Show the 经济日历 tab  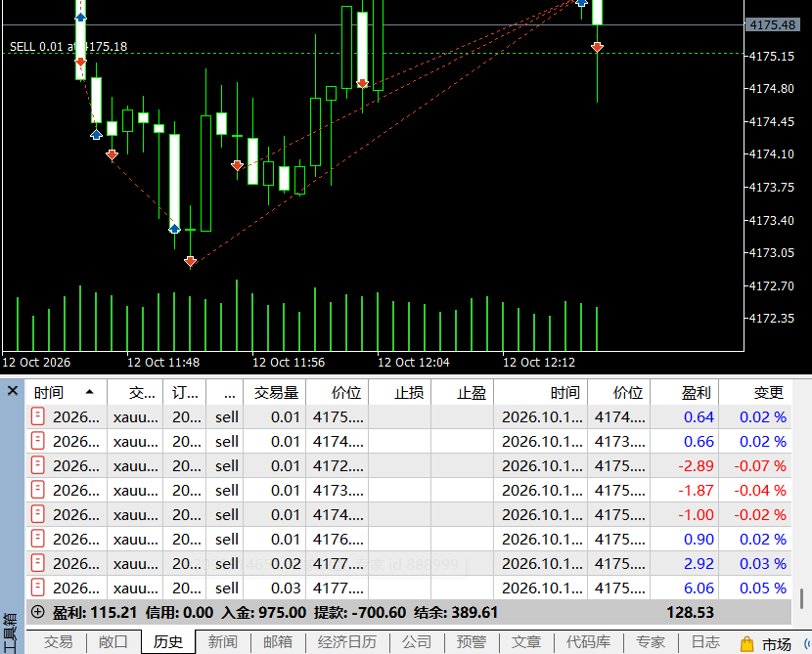(347, 642)
